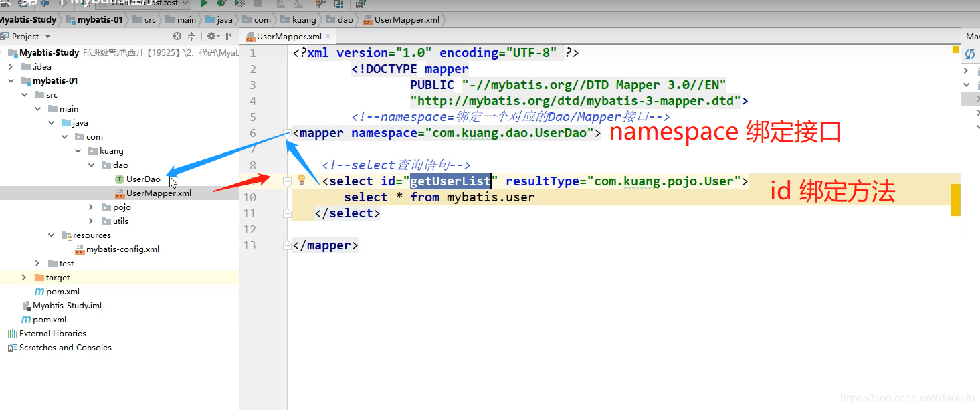Viewport: 980px width, 410px height.
Task: Collapse the mybatis-01 module node
Action: (11, 80)
